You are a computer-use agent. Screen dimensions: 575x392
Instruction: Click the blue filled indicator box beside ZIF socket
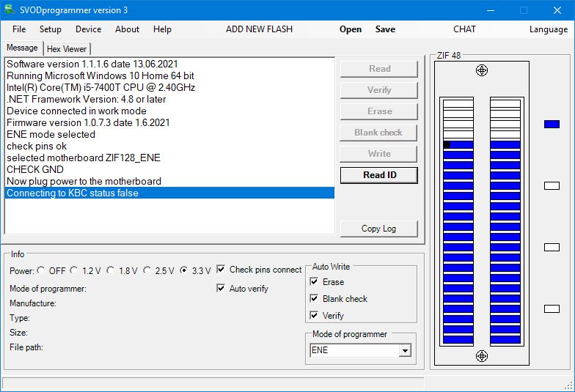point(552,125)
